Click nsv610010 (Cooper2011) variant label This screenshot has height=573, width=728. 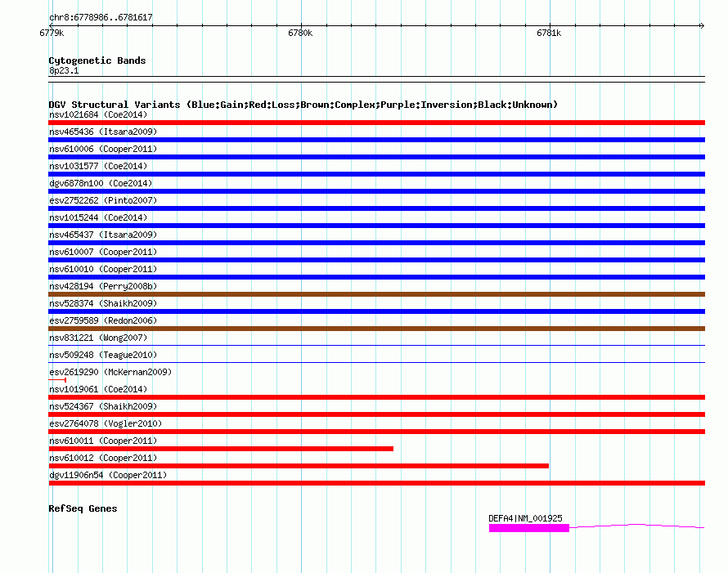[x=103, y=269]
